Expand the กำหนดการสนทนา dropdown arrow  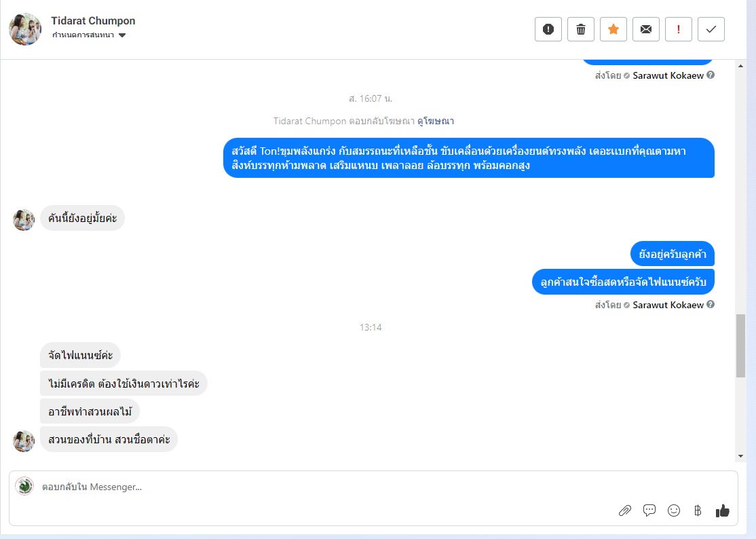122,35
